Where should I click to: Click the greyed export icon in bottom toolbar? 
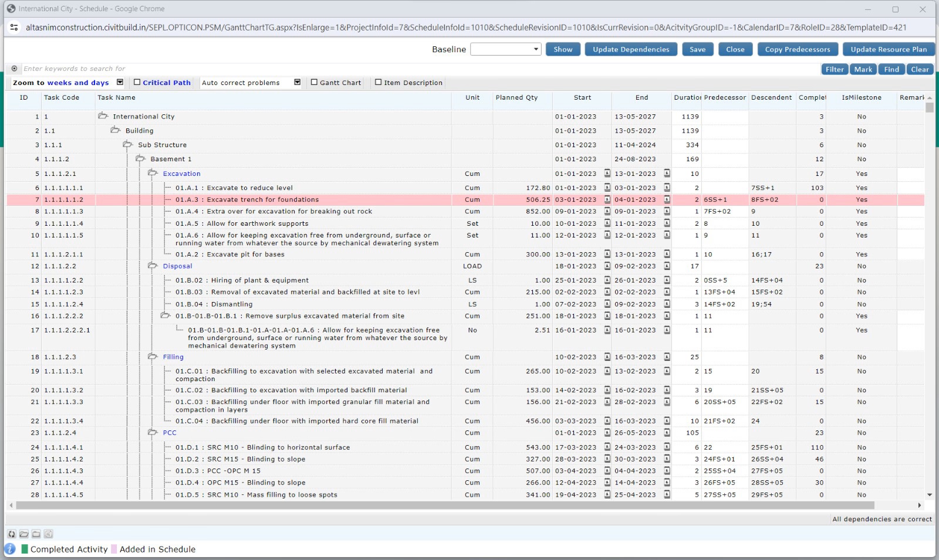click(x=48, y=534)
